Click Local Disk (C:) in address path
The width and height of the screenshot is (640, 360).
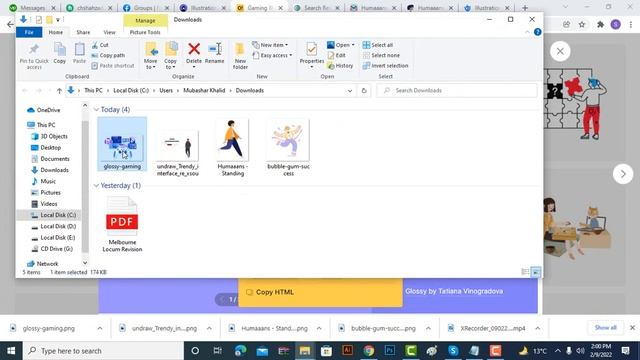point(131,91)
